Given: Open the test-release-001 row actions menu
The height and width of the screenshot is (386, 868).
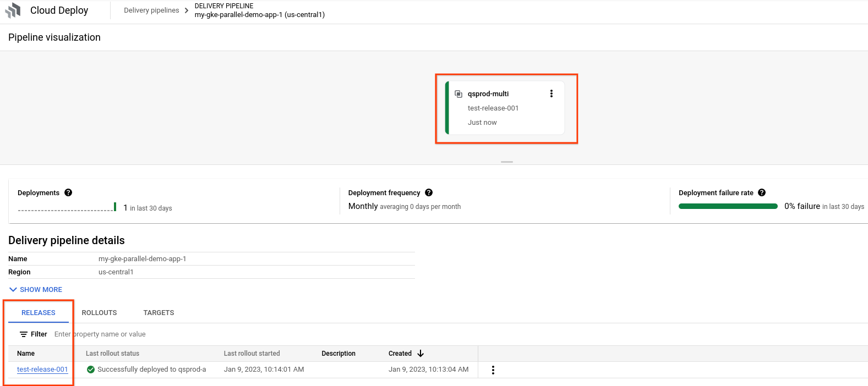Looking at the screenshot, I should click(x=493, y=370).
